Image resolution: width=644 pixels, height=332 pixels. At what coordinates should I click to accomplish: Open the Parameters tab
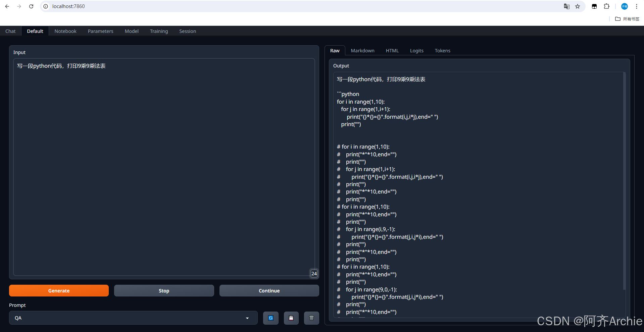point(100,31)
